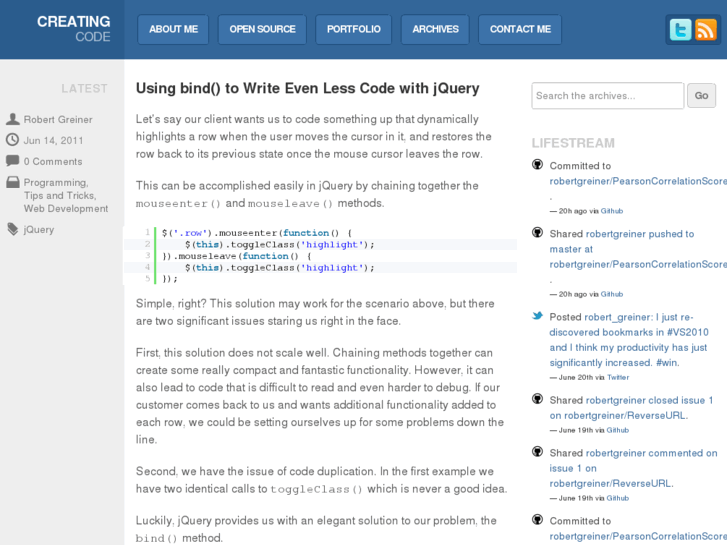Open the RSS feed icon
Image resolution: width=727 pixels, height=545 pixels.
pos(705,30)
